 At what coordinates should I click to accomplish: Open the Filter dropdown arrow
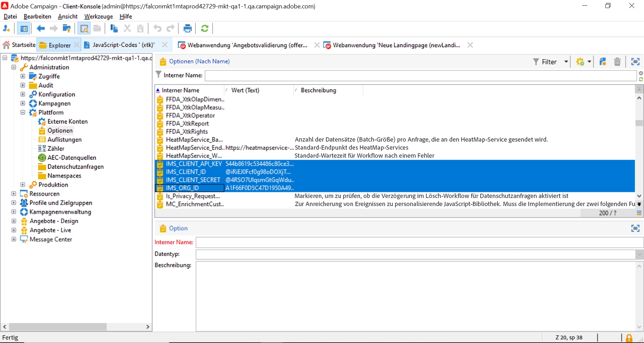coord(566,62)
